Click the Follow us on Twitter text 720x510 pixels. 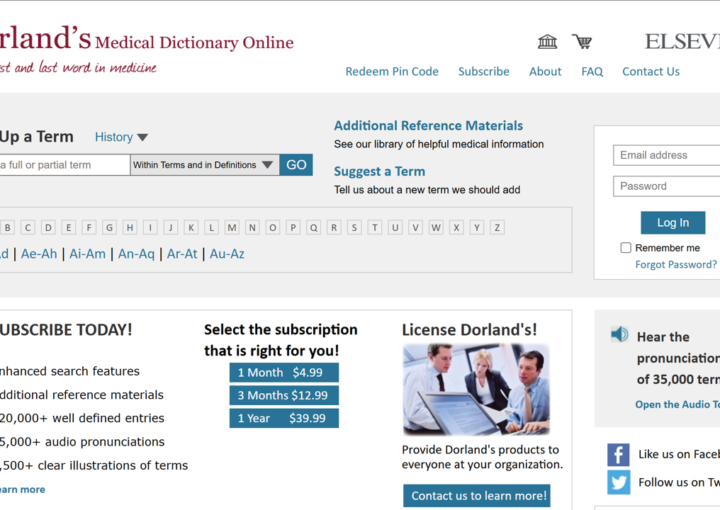coord(679,482)
